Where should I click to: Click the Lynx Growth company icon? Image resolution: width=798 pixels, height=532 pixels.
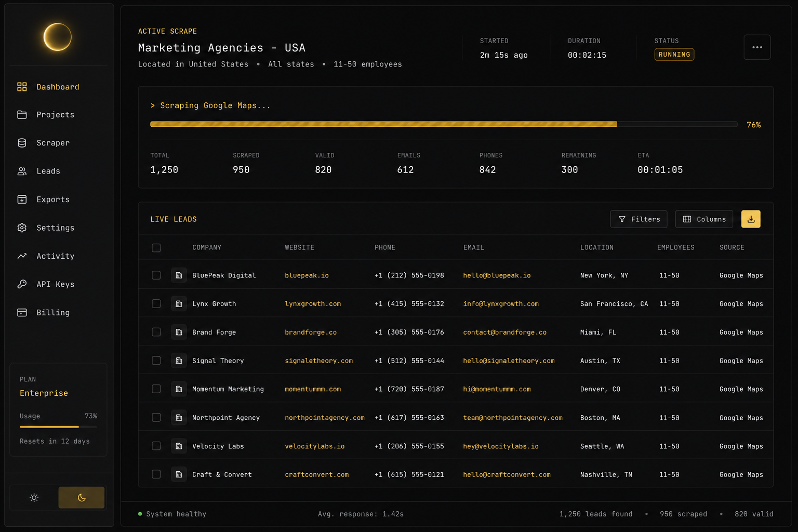[179, 304]
